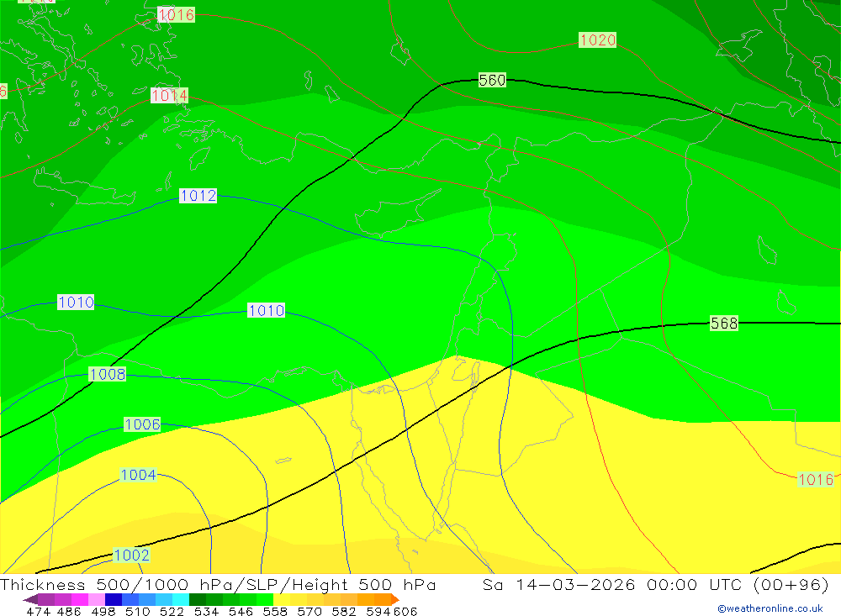841x616 pixels.
Task: Click the purple left arrow of legend
Action: (x=30, y=599)
